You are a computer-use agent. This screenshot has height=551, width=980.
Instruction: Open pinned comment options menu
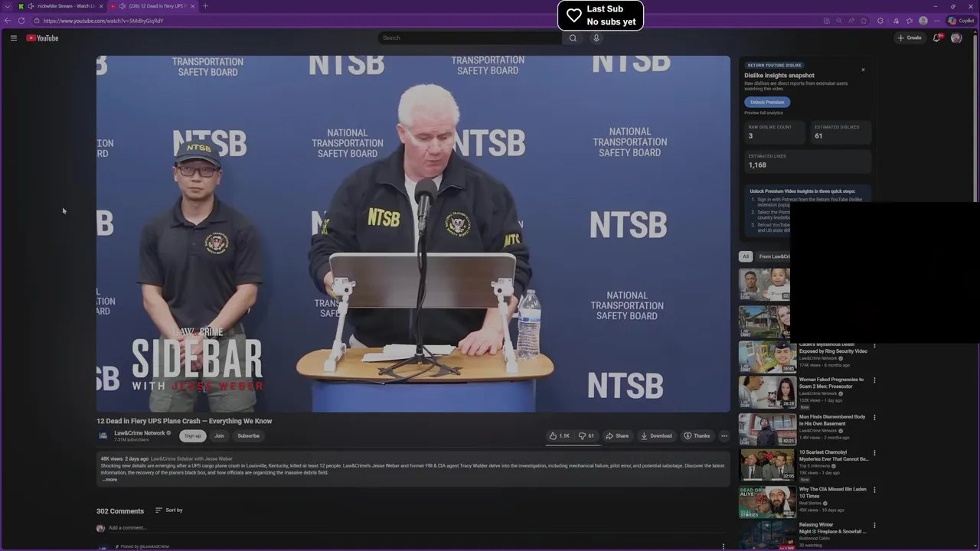coord(724,546)
